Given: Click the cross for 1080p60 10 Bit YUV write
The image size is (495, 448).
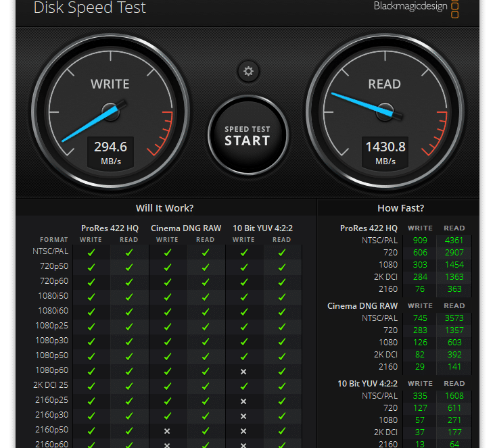Looking at the screenshot, I should point(243,372).
